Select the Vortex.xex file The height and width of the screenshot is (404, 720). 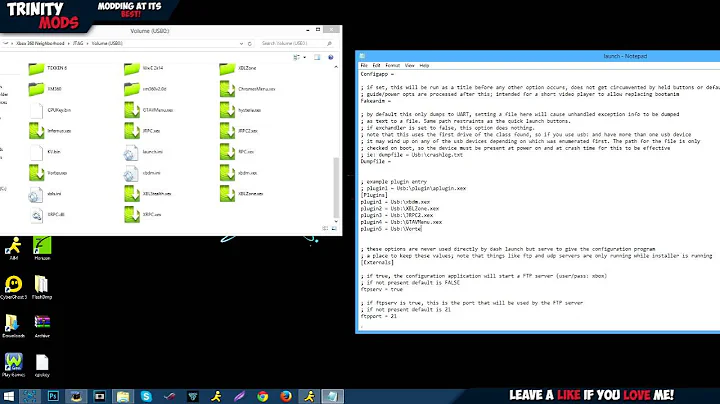coord(48,173)
